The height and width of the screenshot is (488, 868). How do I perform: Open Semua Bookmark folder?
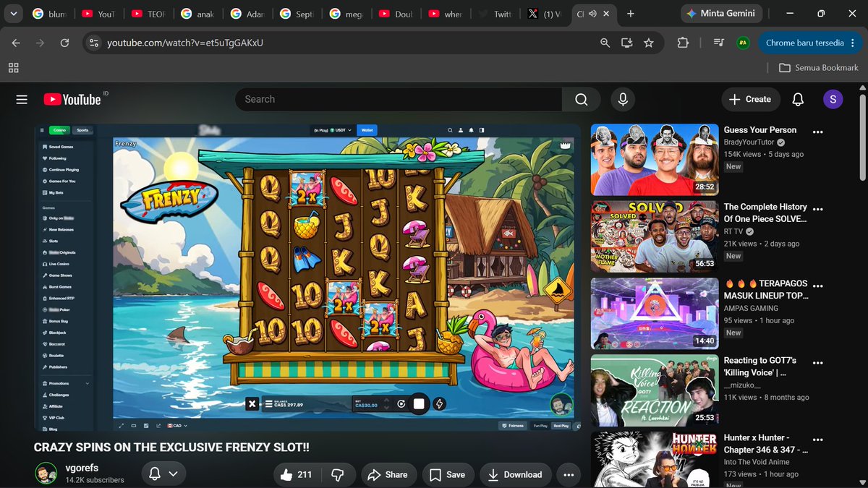click(x=819, y=68)
